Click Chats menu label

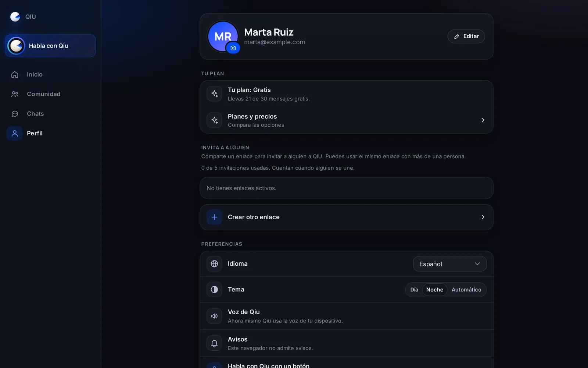click(x=35, y=114)
